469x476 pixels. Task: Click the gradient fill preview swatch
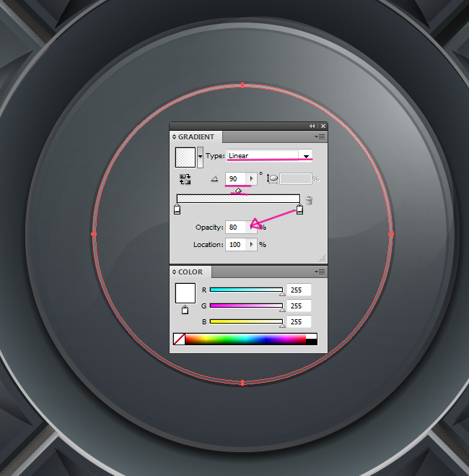click(185, 157)
